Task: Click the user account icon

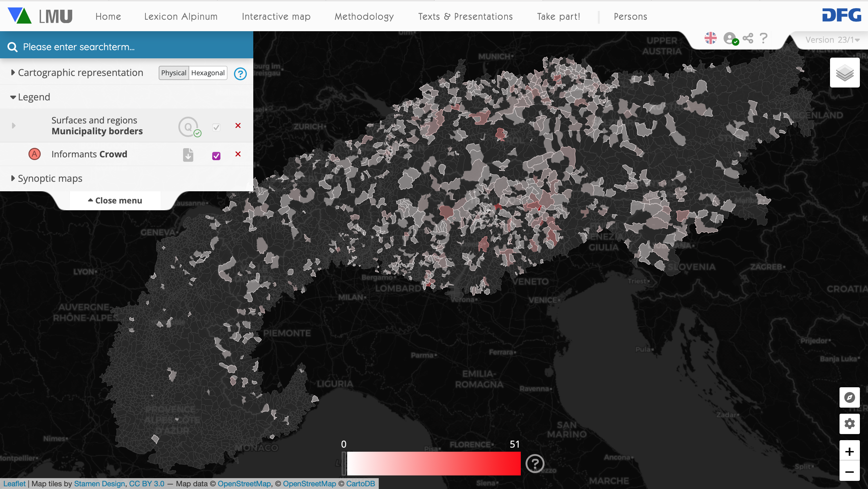Action: click(x=730, y=38)
